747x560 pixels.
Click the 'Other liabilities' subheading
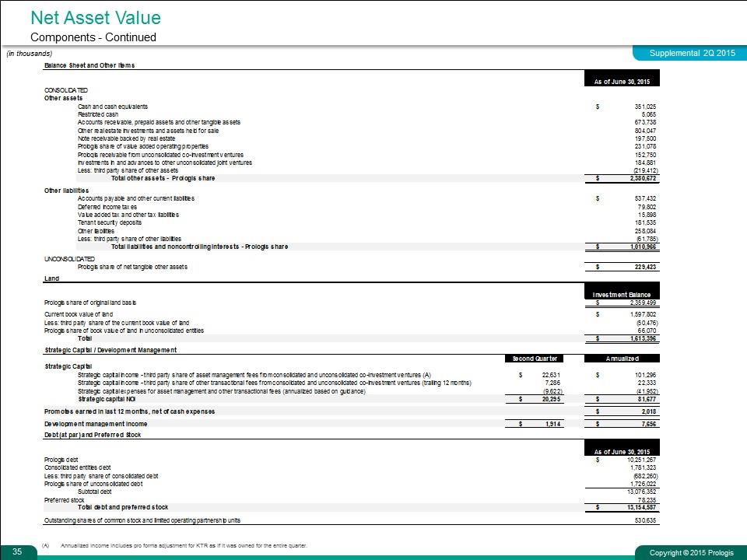(66, 191)
